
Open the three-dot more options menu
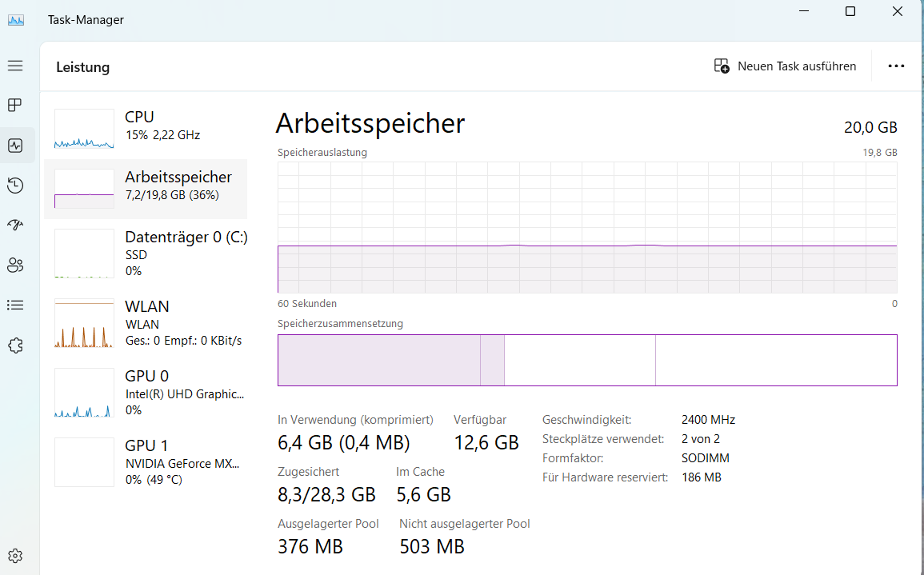(x=896, y=66)
